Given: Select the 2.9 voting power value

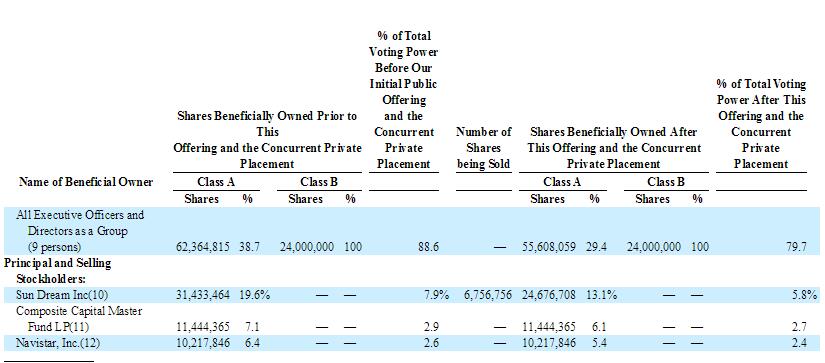Looking at the screenshot, I should (431, 327).
